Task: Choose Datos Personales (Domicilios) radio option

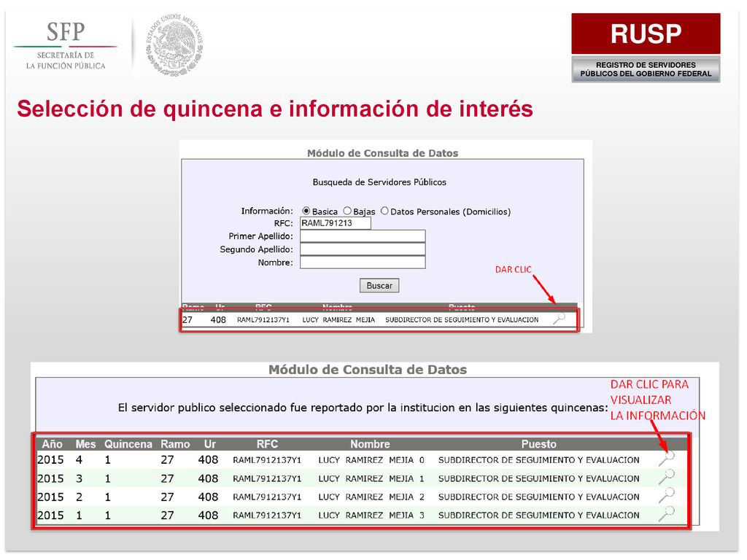Action: (x=384, y=211)
